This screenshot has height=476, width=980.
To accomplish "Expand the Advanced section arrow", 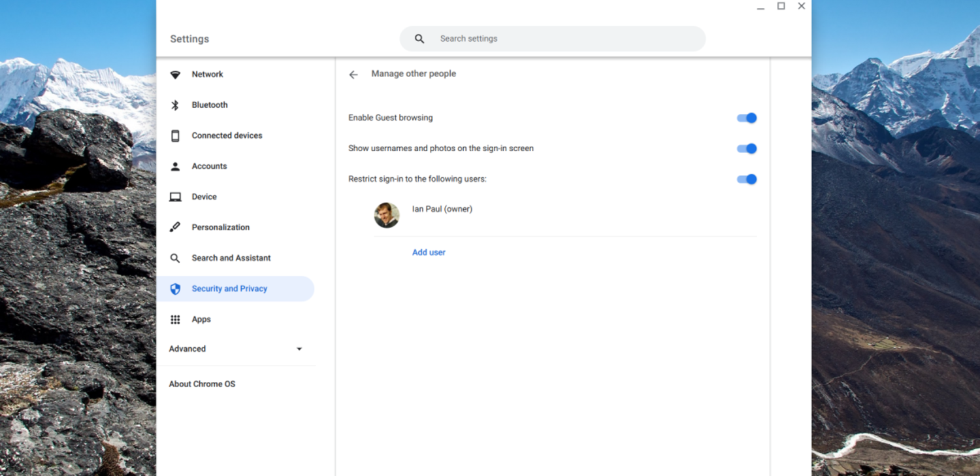I will click(299, 349).
